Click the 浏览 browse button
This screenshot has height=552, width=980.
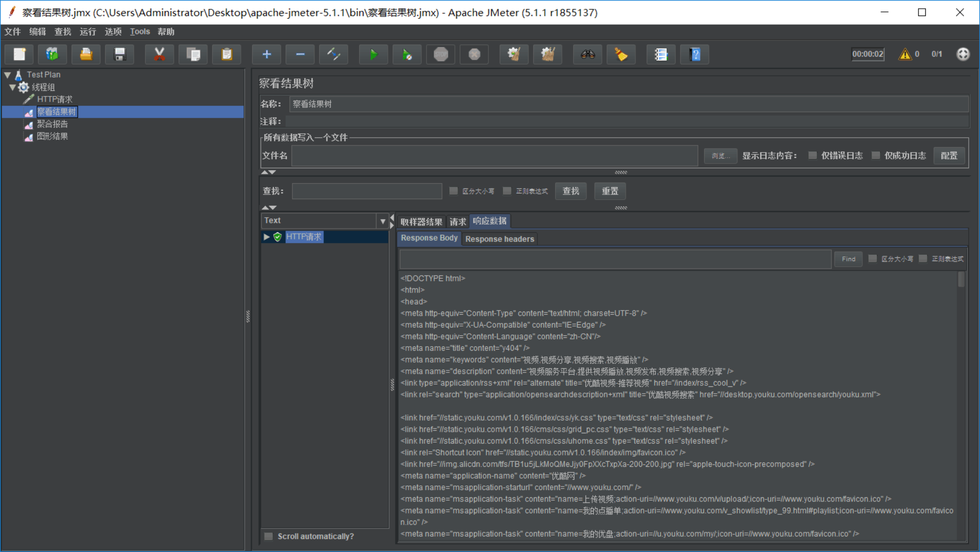pyautogui.click(x=721, y=156)
